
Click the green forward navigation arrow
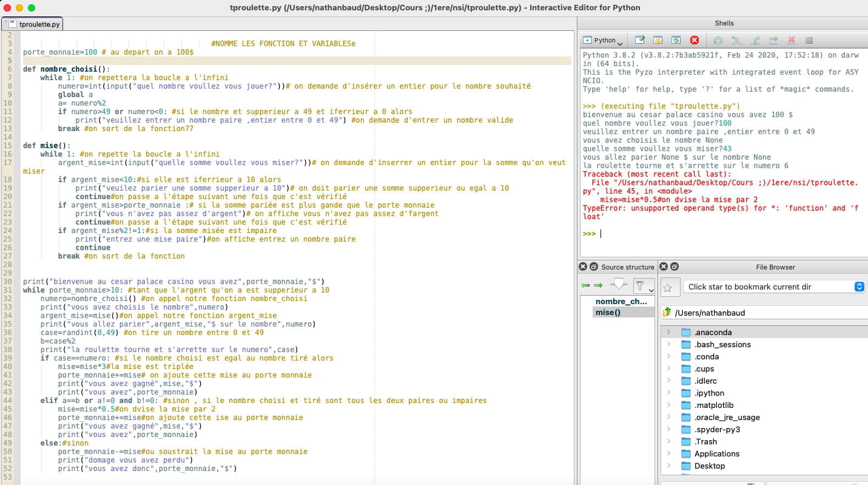tap(598, 285)
